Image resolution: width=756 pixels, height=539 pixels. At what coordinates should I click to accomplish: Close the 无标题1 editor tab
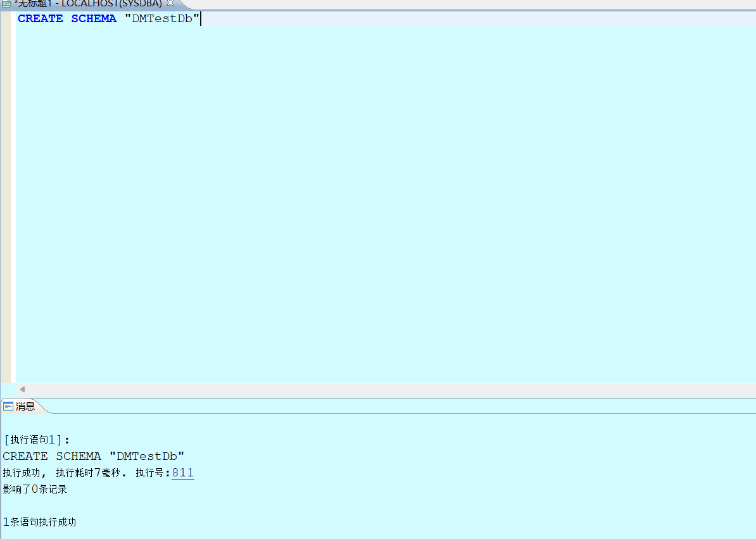tap(170, 3)
